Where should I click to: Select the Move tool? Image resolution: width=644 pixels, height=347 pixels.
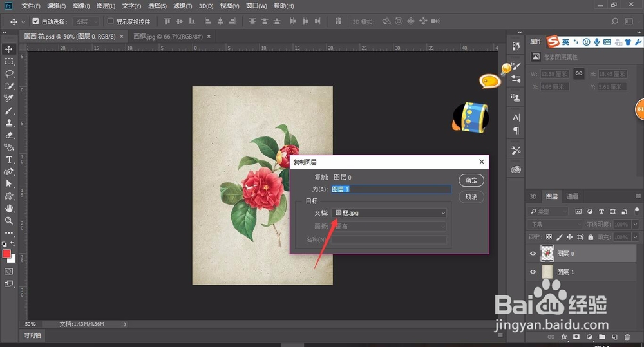tap(8, 50)
